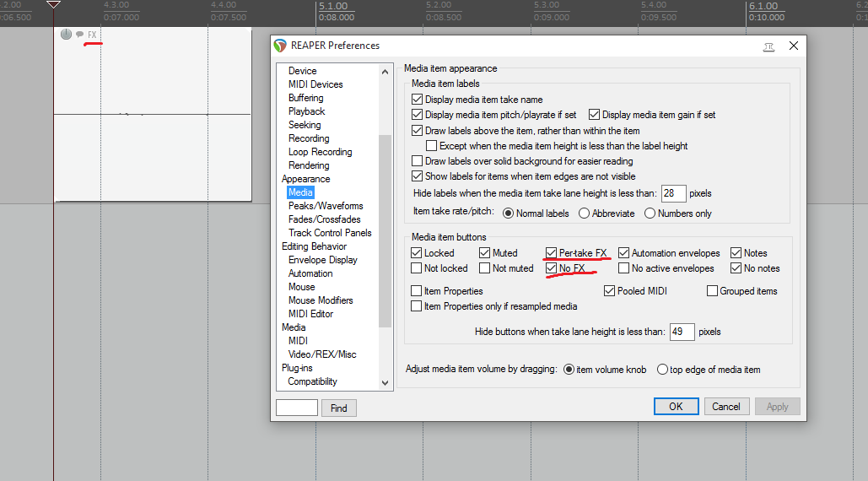
Task: Check the Grouped items checkbox
Action: click(713, 290)
